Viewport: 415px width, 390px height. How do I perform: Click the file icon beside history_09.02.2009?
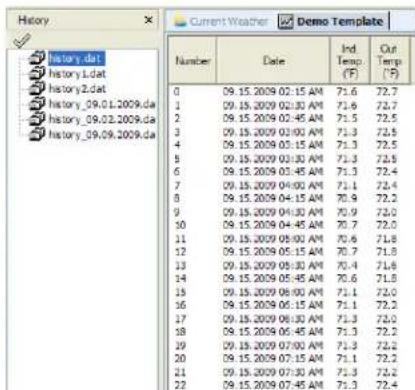37,119
